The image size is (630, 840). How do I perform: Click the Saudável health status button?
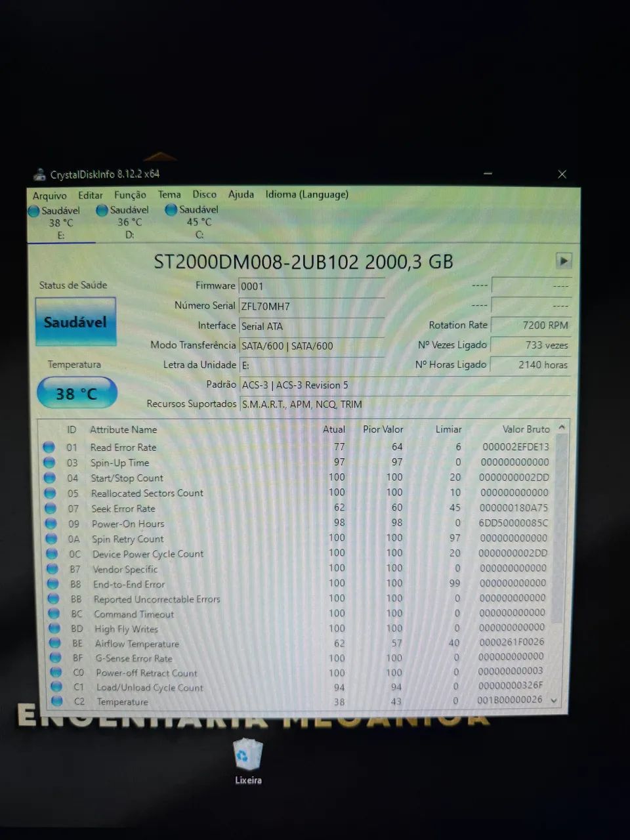[75, 322]
